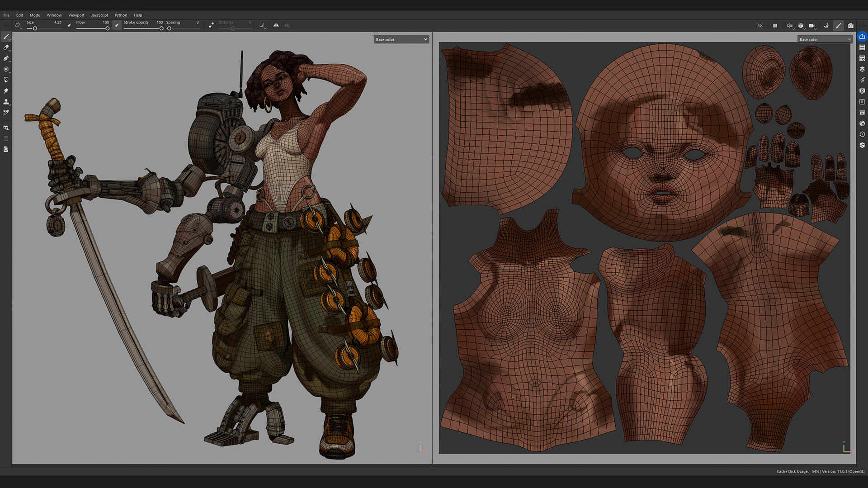Open the Base color channel dropdown in 2D view

click(x=825, y=39)
